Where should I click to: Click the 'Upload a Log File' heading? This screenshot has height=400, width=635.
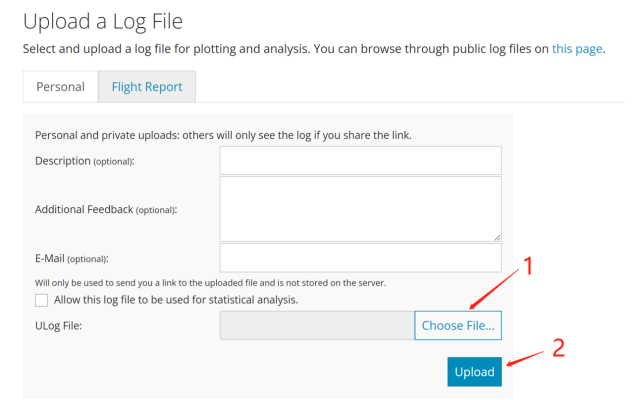point(103,21)
